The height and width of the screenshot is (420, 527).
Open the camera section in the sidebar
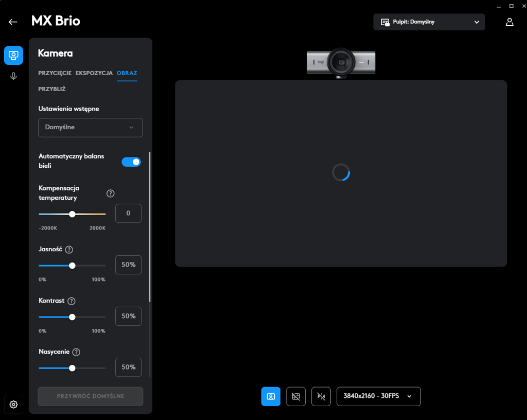13,55
